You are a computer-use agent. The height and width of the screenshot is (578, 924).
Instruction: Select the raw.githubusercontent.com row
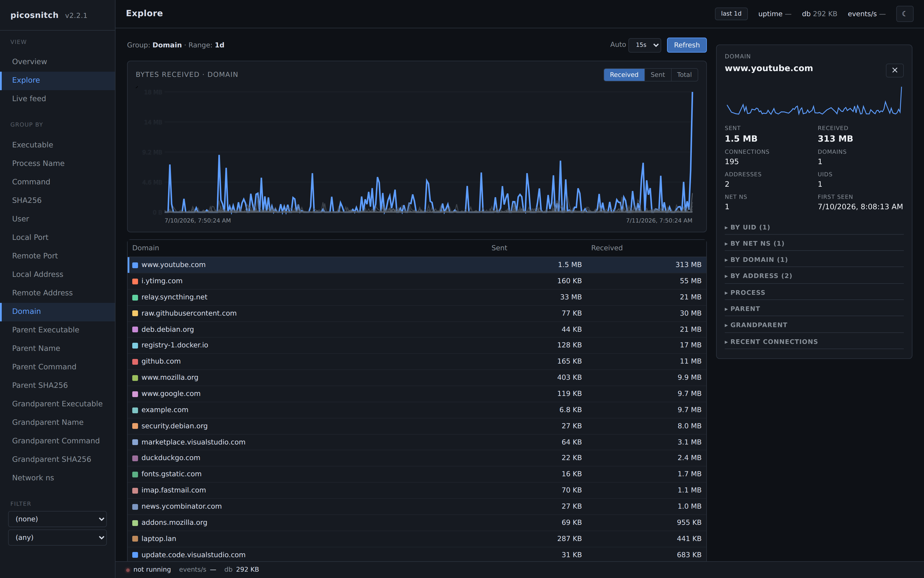coord(417,314)
